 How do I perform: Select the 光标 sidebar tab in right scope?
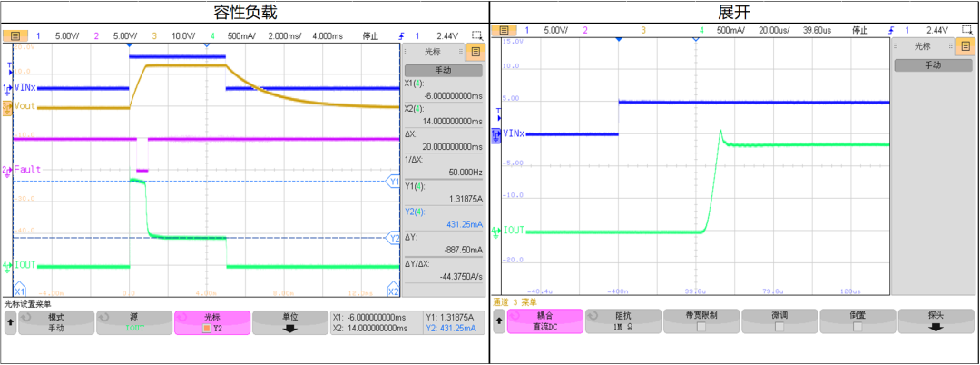coord(923,45)
